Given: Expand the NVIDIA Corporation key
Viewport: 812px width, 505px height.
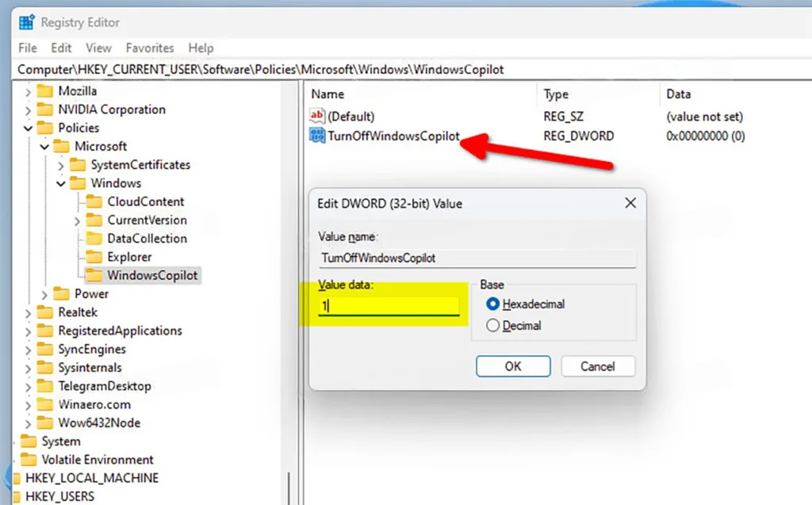Looking at the screenshot, I should (x=28, y=110).
